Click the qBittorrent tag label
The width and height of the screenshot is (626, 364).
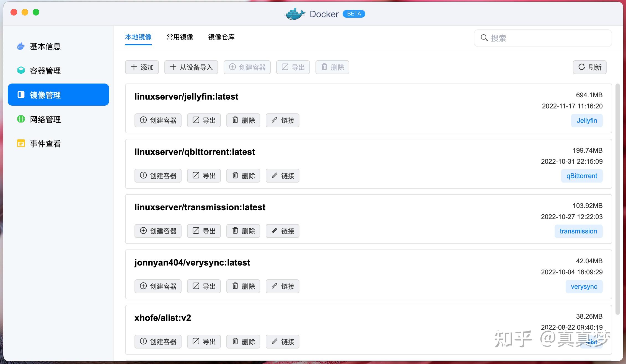tap(582, 176)
